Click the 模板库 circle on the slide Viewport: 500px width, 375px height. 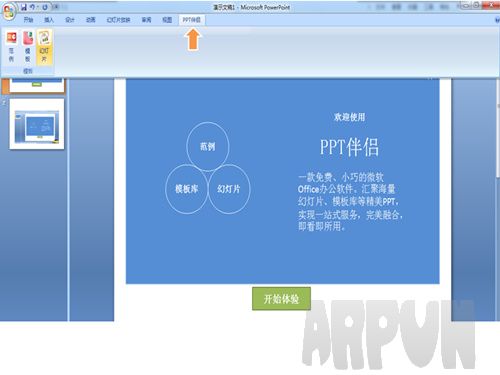coord(187,189)
